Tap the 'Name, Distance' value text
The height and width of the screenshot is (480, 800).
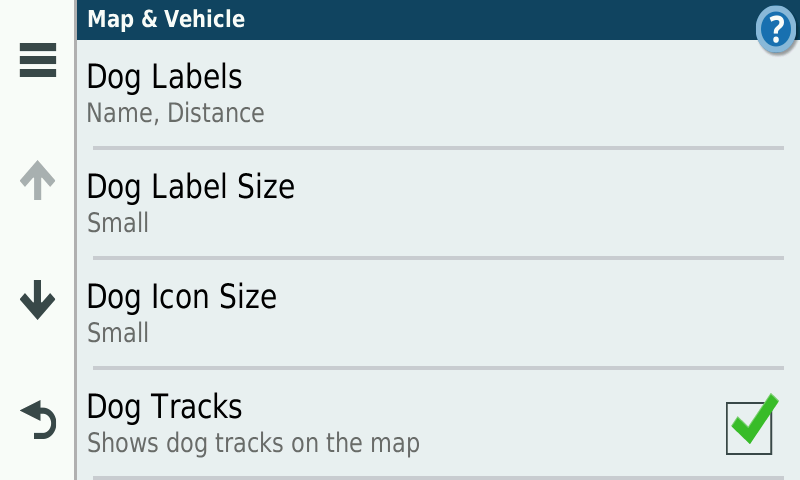click(x=175, y=113)
